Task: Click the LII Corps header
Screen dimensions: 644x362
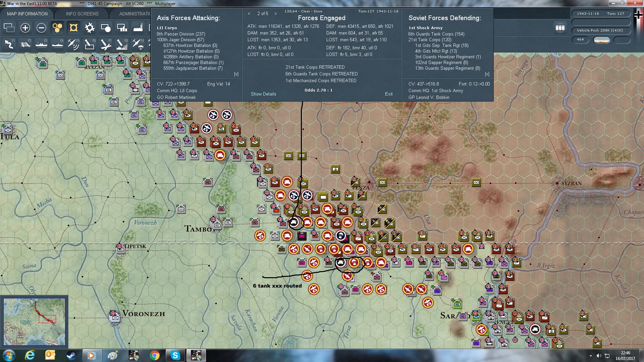Action: click(x=167, y=28)
